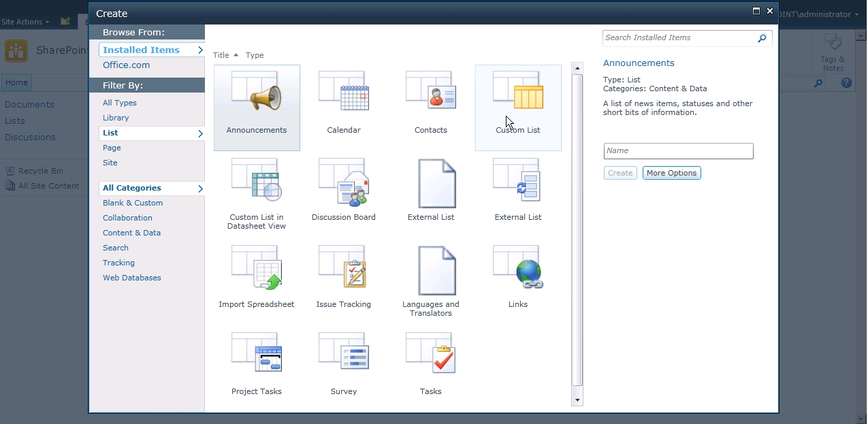This screenshot has height=424, width=868.
Task: Click the template list scroll down arrow
Action: tap(577, 401)
